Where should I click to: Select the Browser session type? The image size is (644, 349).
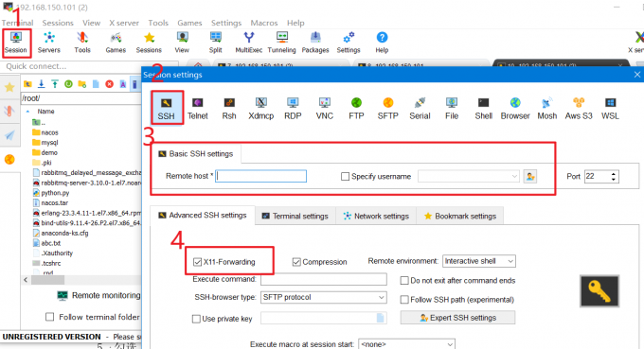(x=515, y=109)
